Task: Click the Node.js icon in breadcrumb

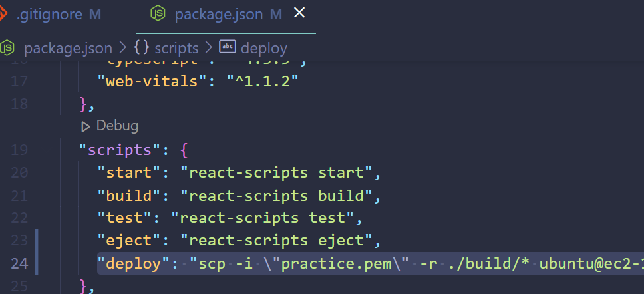Action: pyautogui.click(x=7, y=48)
